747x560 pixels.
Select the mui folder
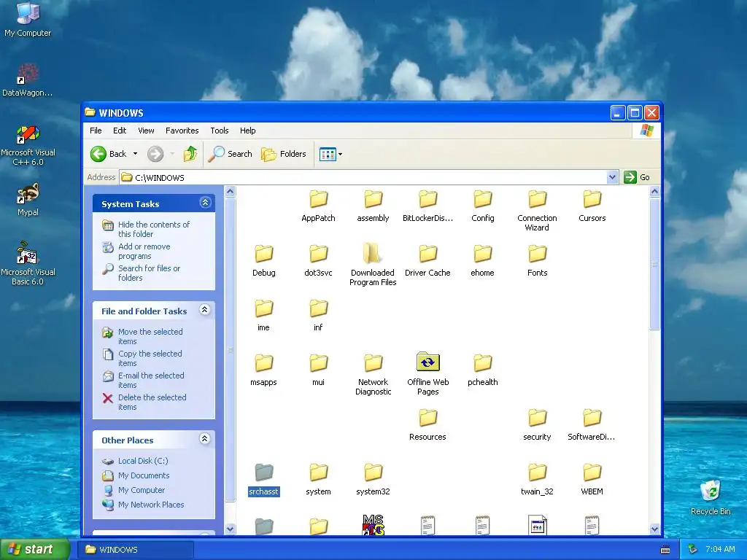pyautogui.click(x=318, y=370)
